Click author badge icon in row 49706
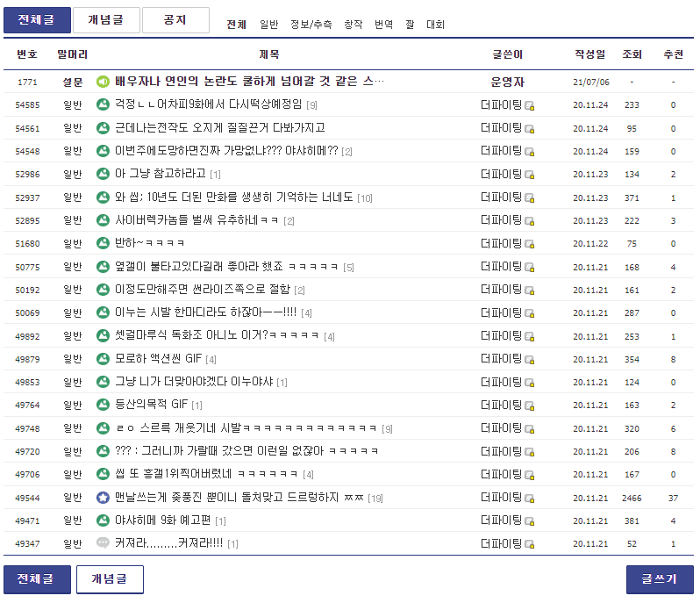The width and height of the screenshot is (700, 603). click(530, 475)
